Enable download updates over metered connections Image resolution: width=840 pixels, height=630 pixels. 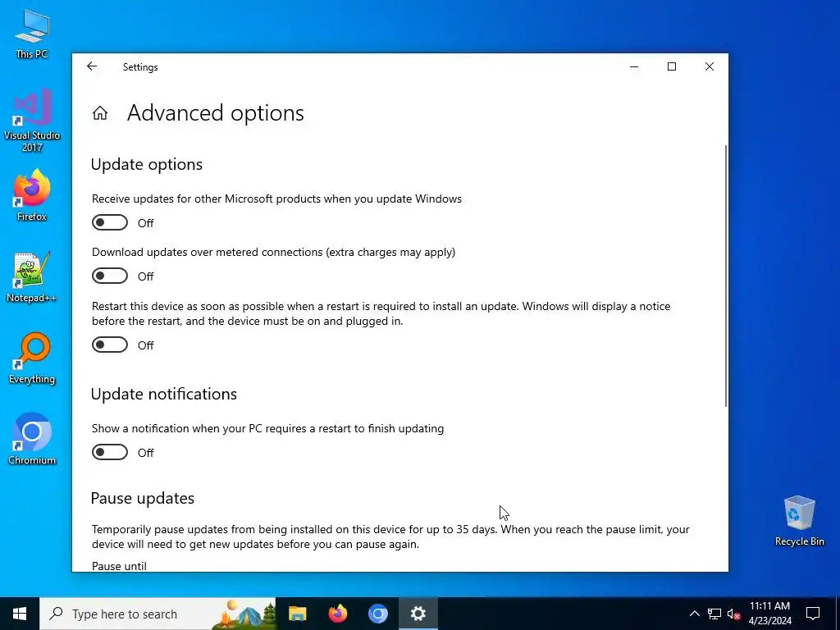click(x=110, y=276)
